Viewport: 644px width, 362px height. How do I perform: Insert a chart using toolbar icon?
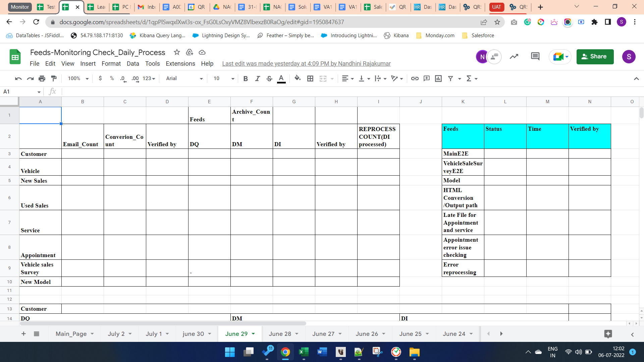438,78
